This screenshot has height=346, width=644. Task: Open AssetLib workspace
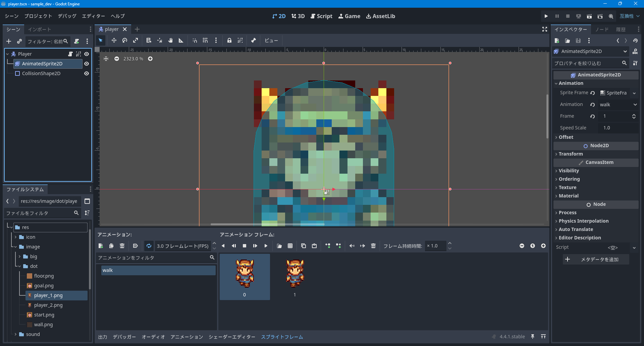click(380, 16)
